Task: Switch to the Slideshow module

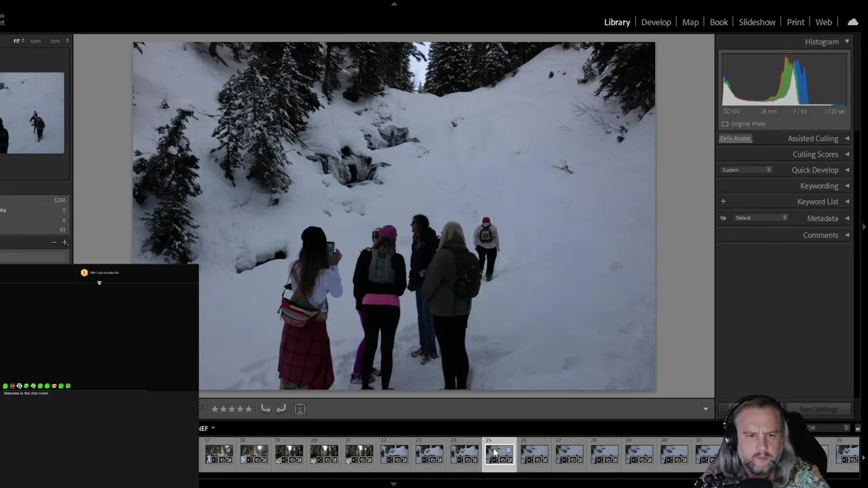Action: point(757,22)
